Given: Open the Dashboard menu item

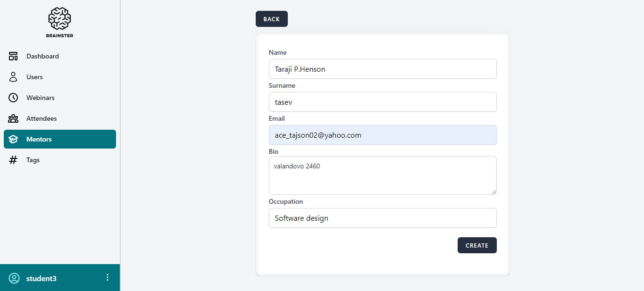Looking at the screenshot, I should [42, 56].
